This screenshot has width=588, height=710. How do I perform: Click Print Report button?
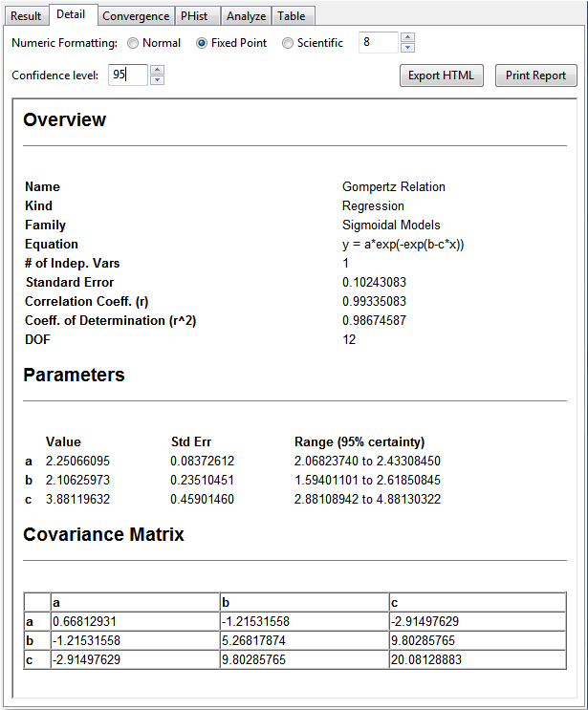click(536, 75)
